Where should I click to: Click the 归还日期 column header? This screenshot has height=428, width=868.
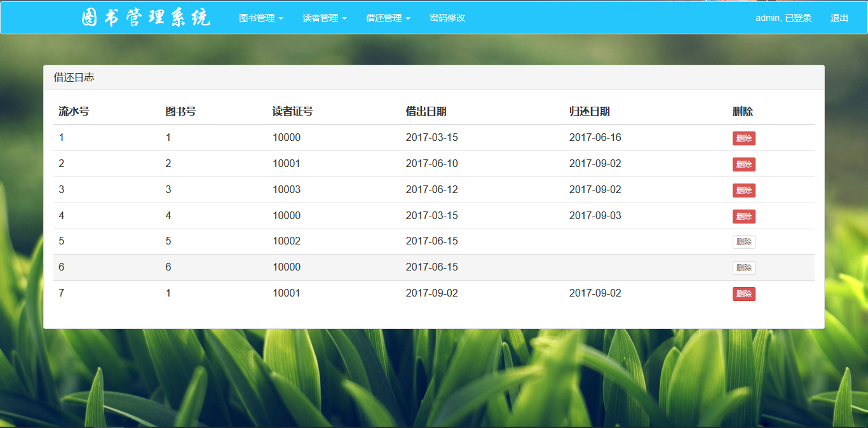tap(589, 112)
